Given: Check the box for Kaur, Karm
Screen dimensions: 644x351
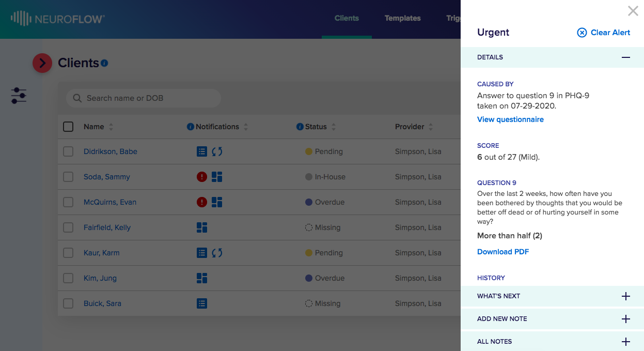Looking at the screenshot, I should tap(68, 253).
